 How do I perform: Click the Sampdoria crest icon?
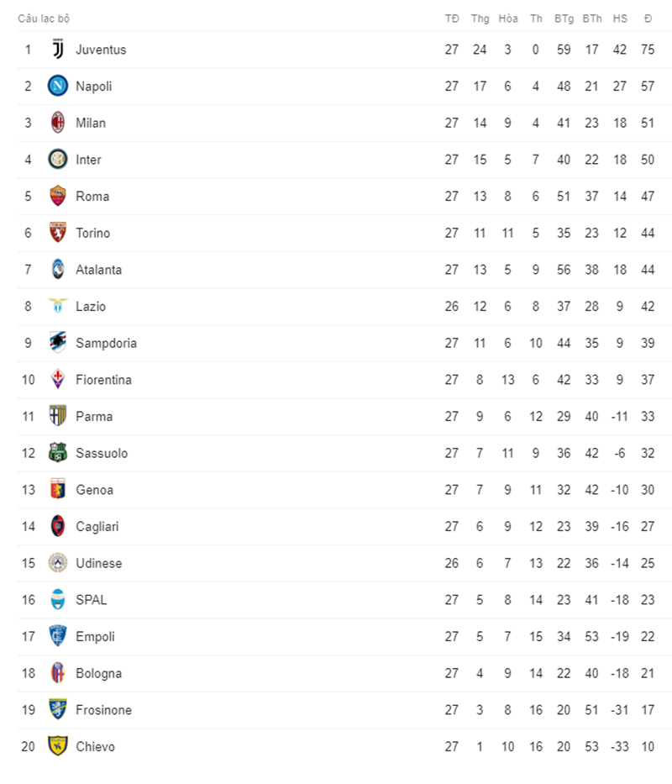click(58, 343)
